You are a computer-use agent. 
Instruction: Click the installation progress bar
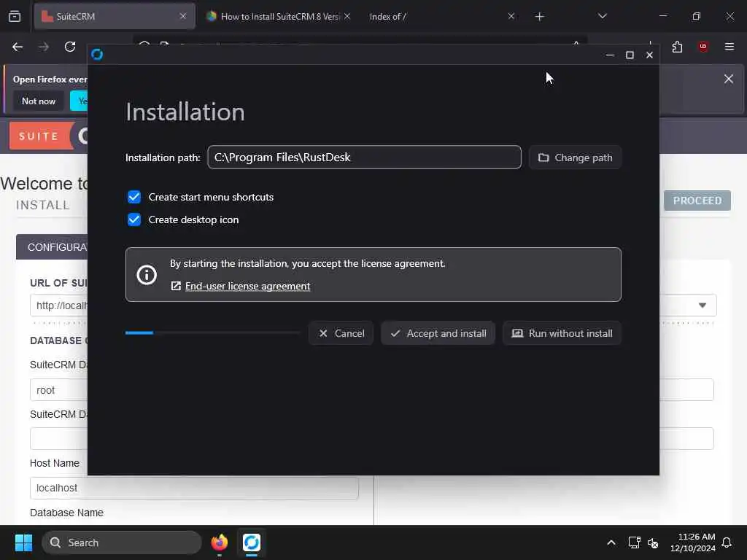tap(212, 332)
